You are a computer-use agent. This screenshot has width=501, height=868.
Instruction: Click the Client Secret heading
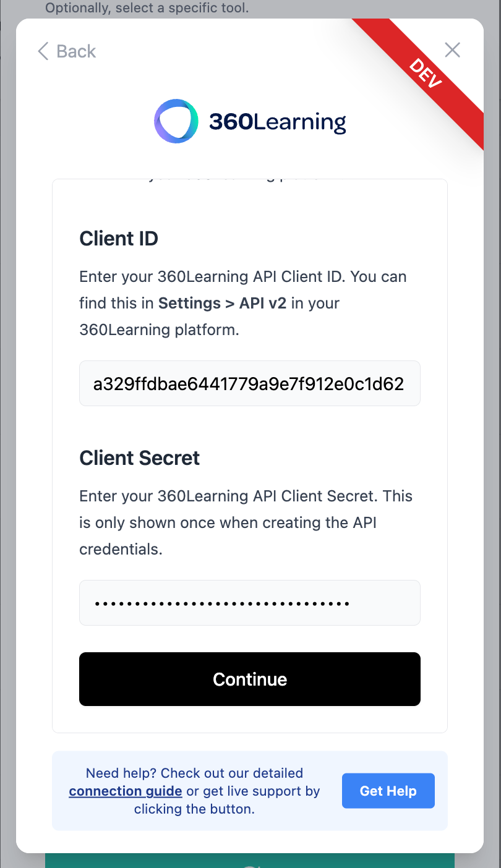139,458
